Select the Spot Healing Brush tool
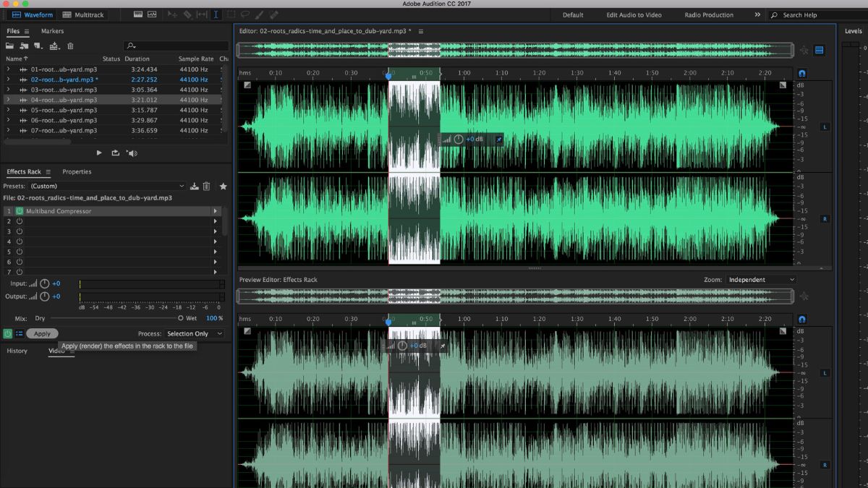868x488 pixels. pos(274,14)
